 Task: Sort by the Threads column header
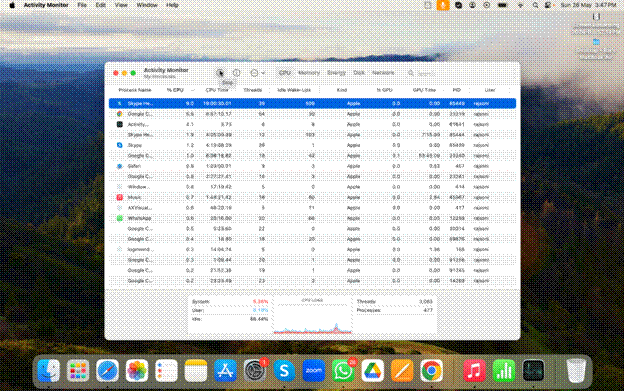pos(253,90)
